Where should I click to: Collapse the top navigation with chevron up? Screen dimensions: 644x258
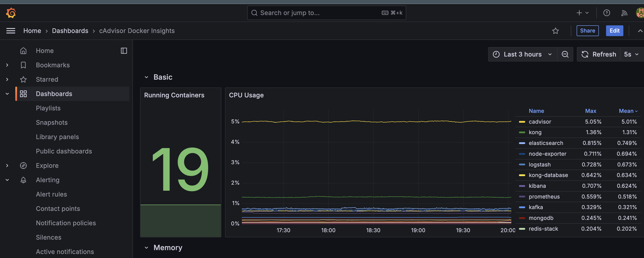click(640, 31)
